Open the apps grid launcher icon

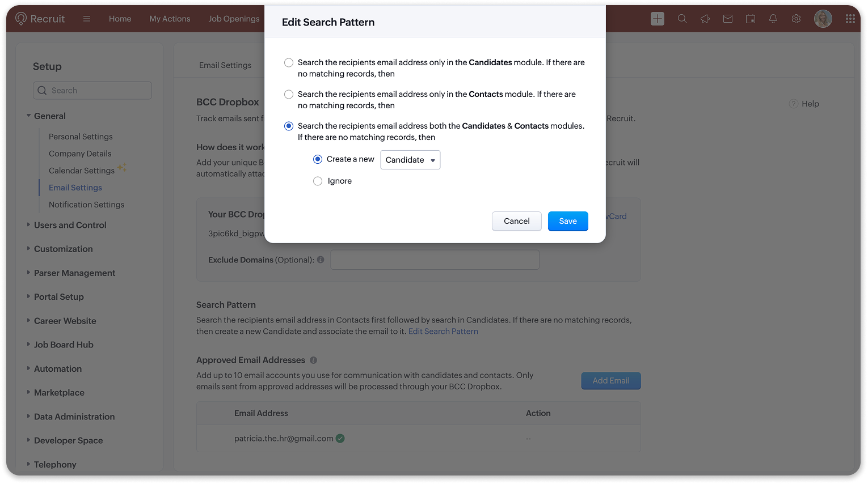(x=850, y=19)
